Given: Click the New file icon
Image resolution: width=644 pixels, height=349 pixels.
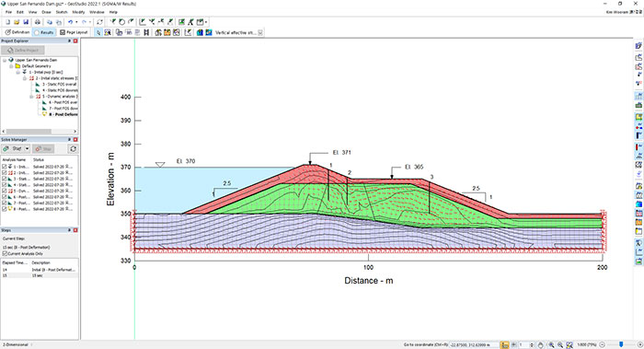Looking at the screenshot, I should [x=7, y=22].
